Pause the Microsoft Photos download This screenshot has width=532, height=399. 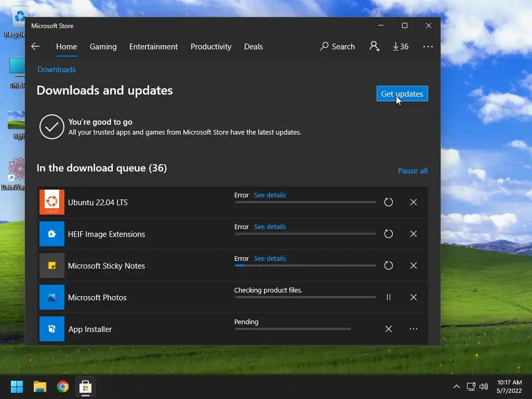point(389,297)
